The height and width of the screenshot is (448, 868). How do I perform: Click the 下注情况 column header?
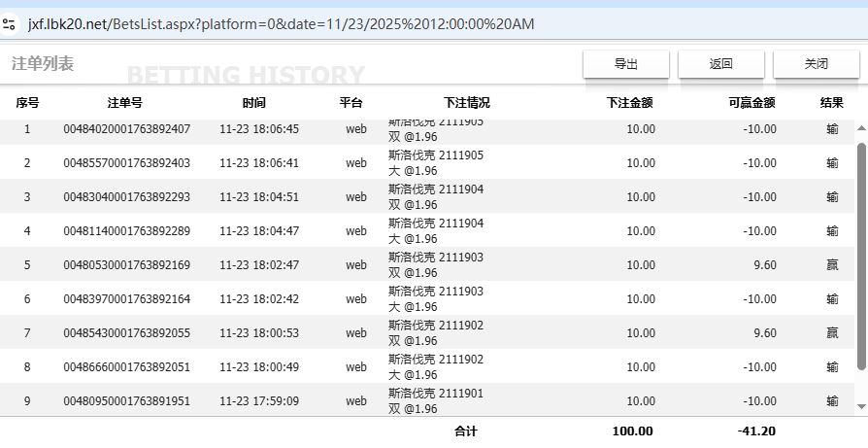(467, 103)
